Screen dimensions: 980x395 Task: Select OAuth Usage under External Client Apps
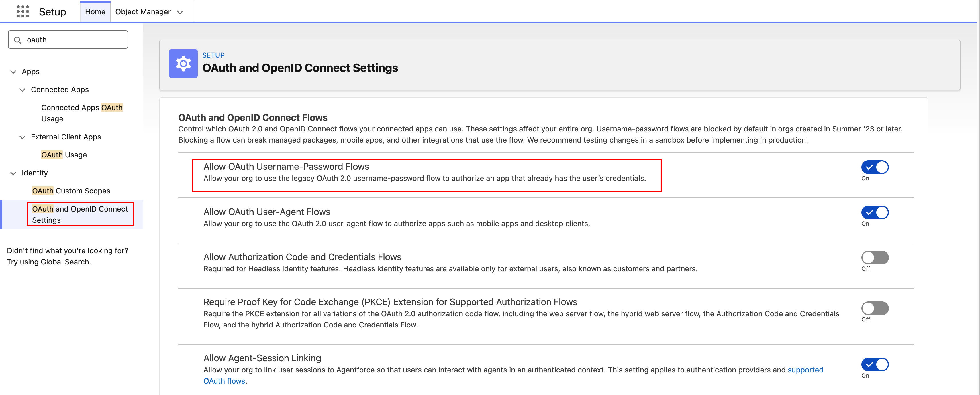pyautogui.click(x=64, y=154)
